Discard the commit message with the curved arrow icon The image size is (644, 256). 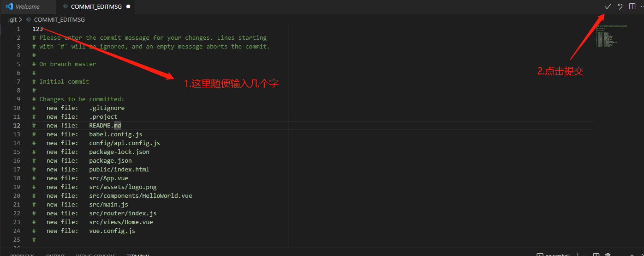[620, 6]
